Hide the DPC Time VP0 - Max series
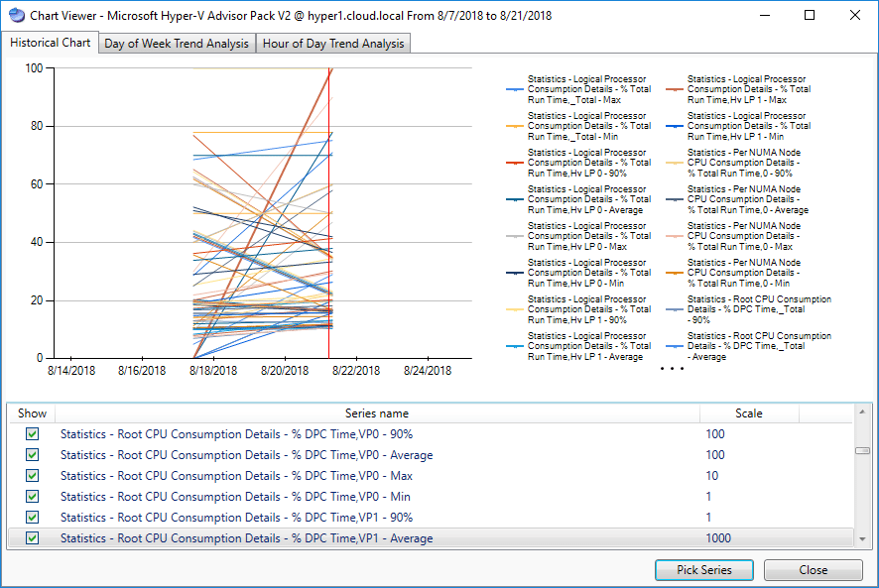 click(x=32, y=475)
